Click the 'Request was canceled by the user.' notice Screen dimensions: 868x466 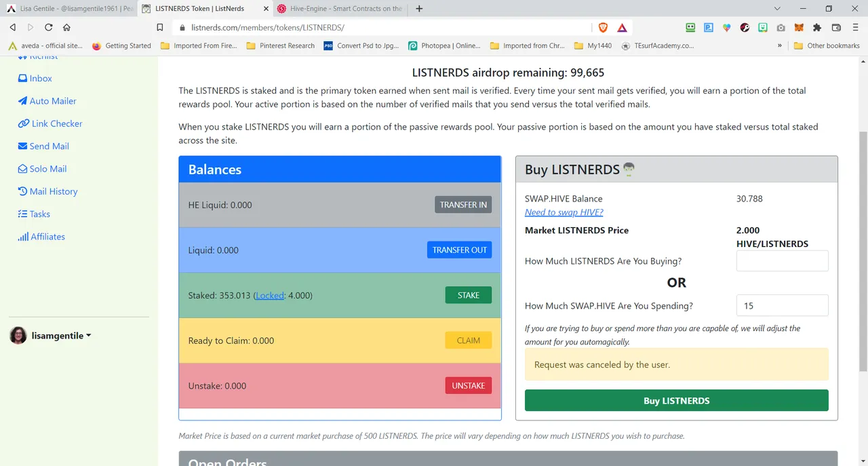pyautogui.click(x=677, y=364)
